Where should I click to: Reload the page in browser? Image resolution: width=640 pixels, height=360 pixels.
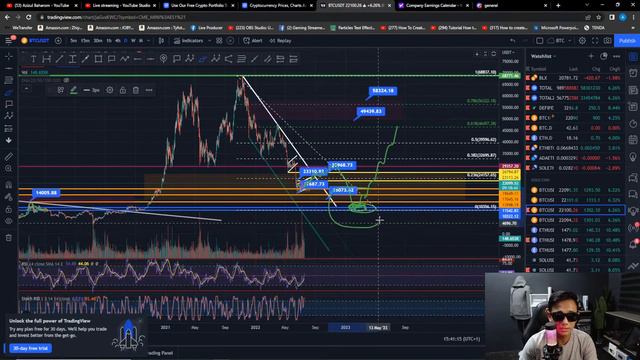[x=29, y=17]
